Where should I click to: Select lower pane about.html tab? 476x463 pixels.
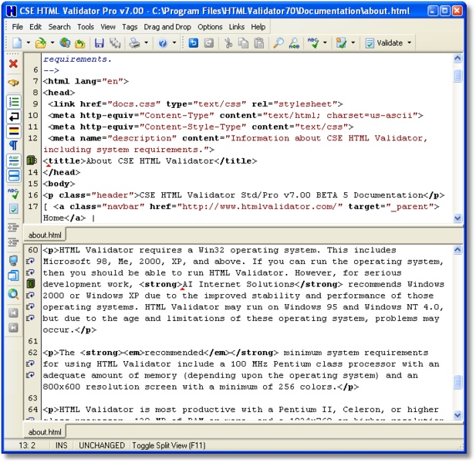[45, 431]
